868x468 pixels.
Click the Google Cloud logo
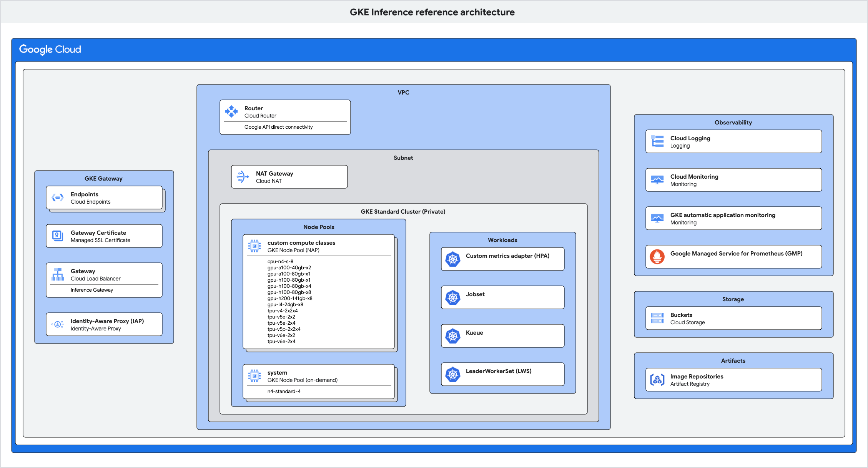click(50, 49)
